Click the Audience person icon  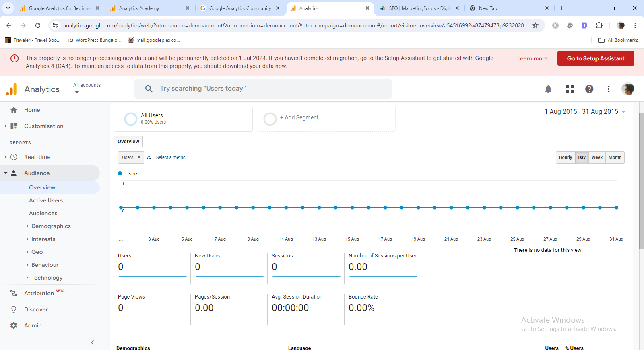14,173
